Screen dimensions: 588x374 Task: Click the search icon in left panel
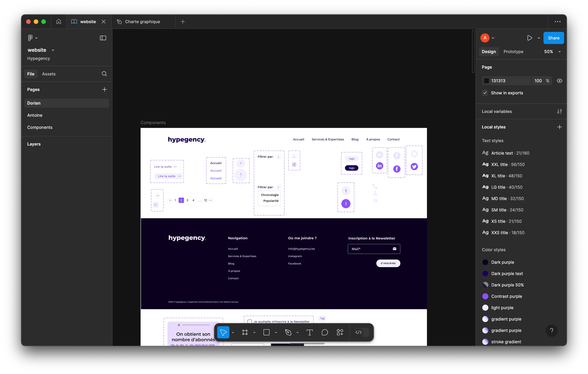104,74
